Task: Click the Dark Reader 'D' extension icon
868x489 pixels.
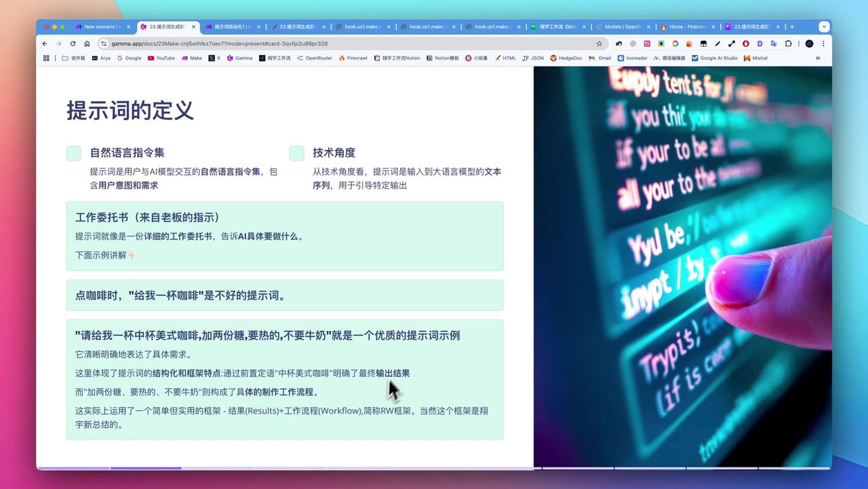Action: click(x=759, y=43)
